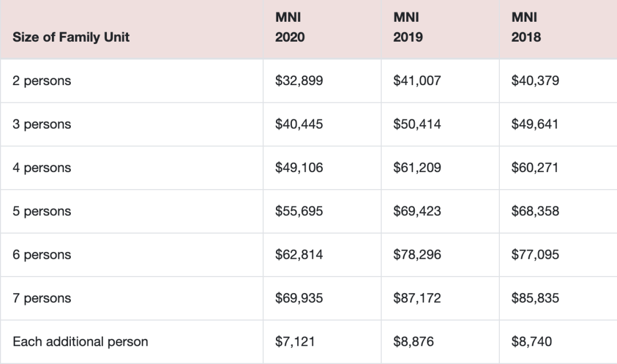Select the $77,095 value
617x364 pixels.
[535, 255]
